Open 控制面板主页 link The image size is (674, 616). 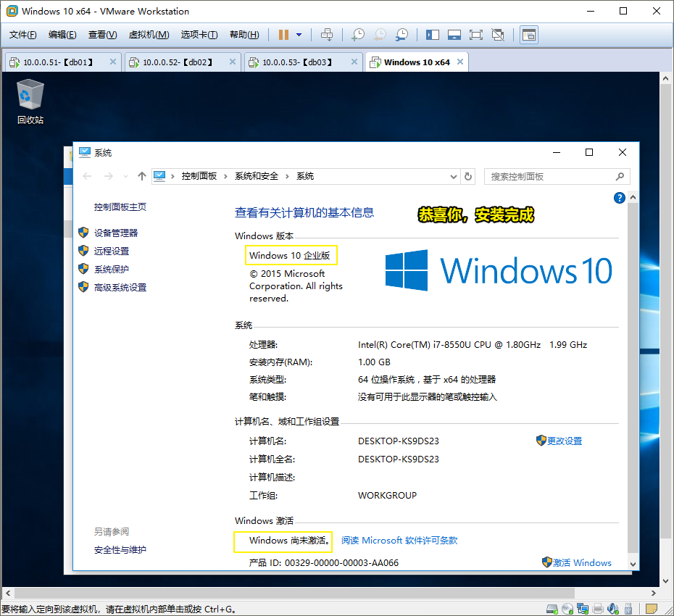click(x=120, y=207)
